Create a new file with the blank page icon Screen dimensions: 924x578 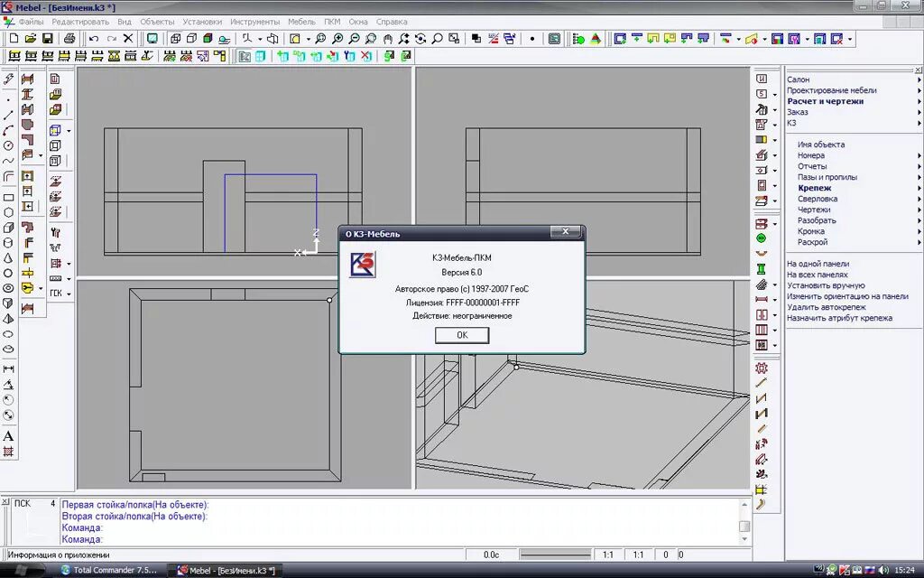(x=14, y=39)
